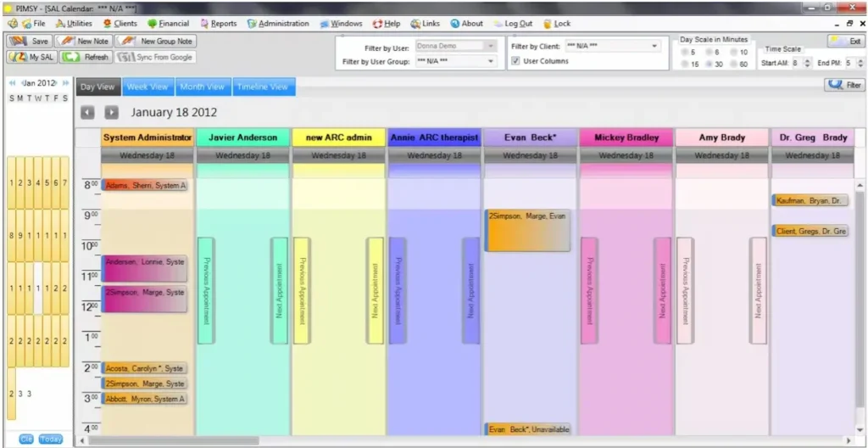
Task: Click the Log Out icon
Action: tap(498, 24)
